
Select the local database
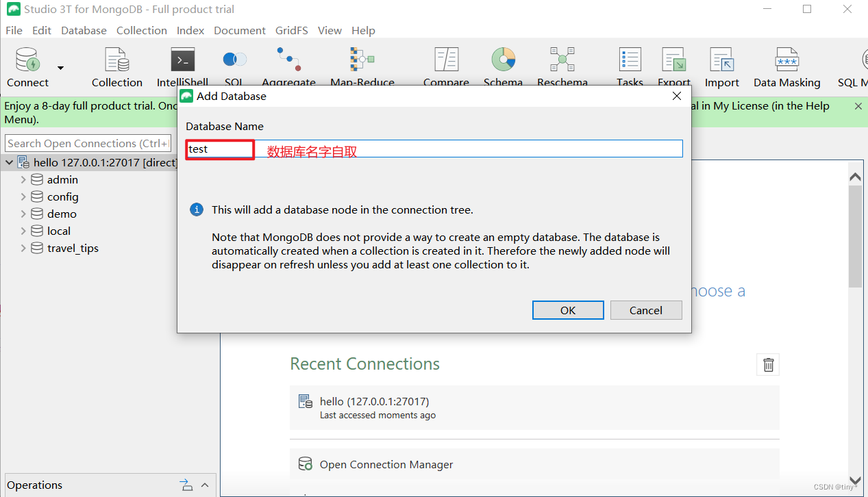point(59,231)
